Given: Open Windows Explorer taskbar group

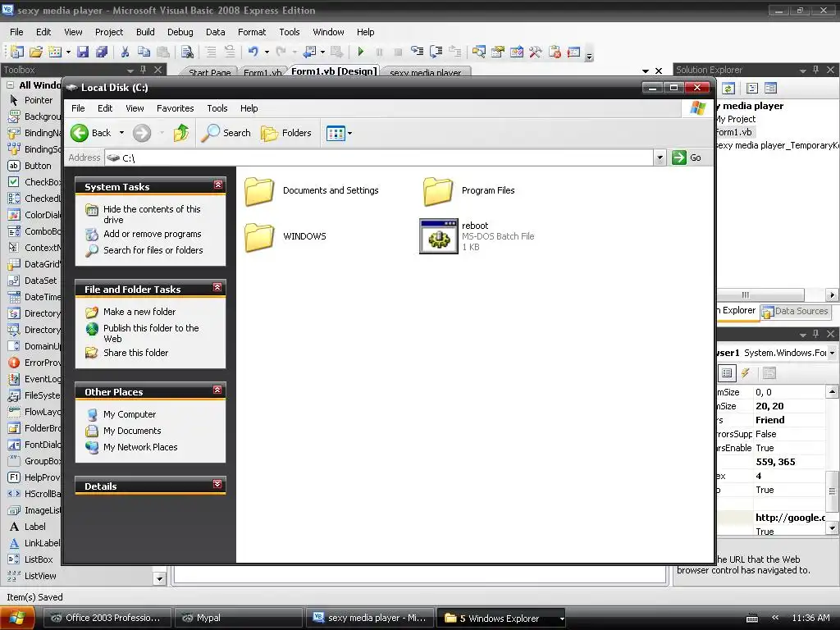Looking at the screenshot, I should tap(502, 619).
